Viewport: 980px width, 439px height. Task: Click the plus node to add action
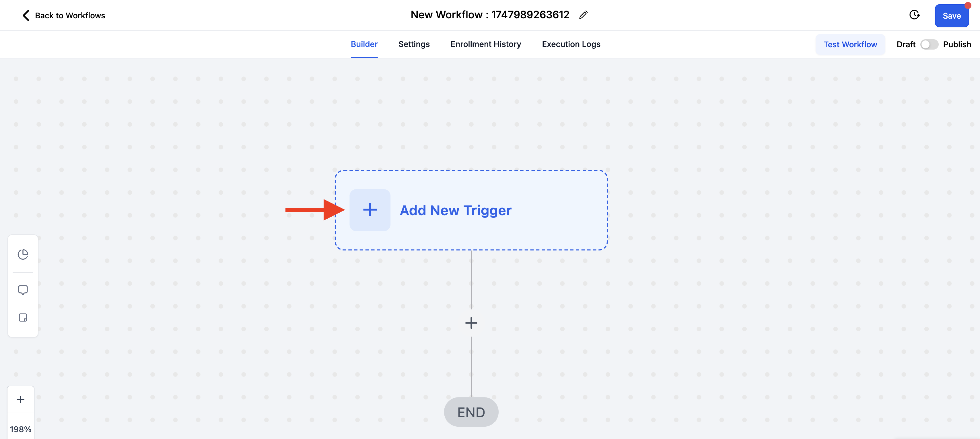471,323
